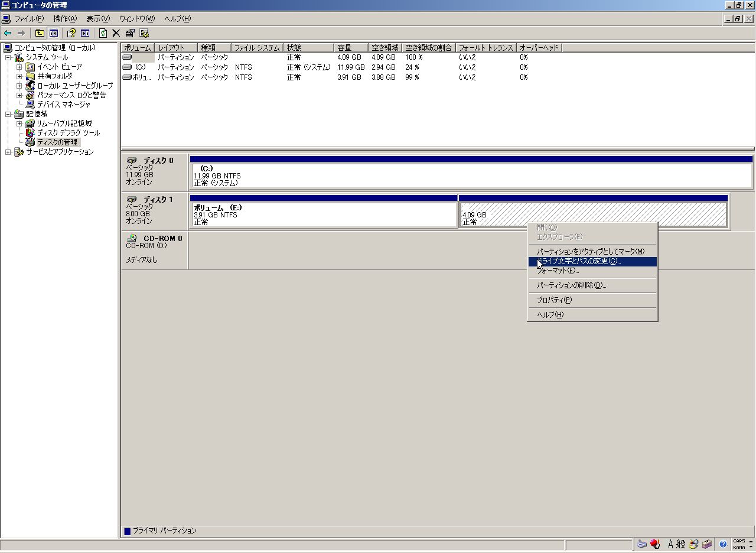The height and width of the screenshot is (553, 756).
Task: Click the IME conversion mode '般' indicator
Action: pos(681,544)
